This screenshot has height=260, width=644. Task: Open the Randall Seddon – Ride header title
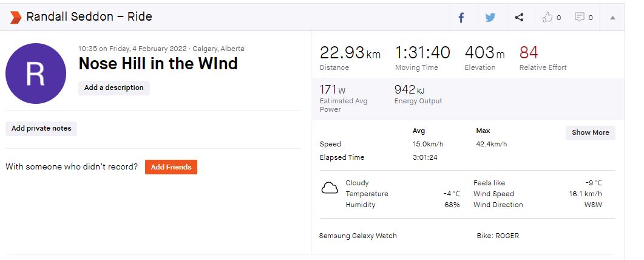pos(89,17)
